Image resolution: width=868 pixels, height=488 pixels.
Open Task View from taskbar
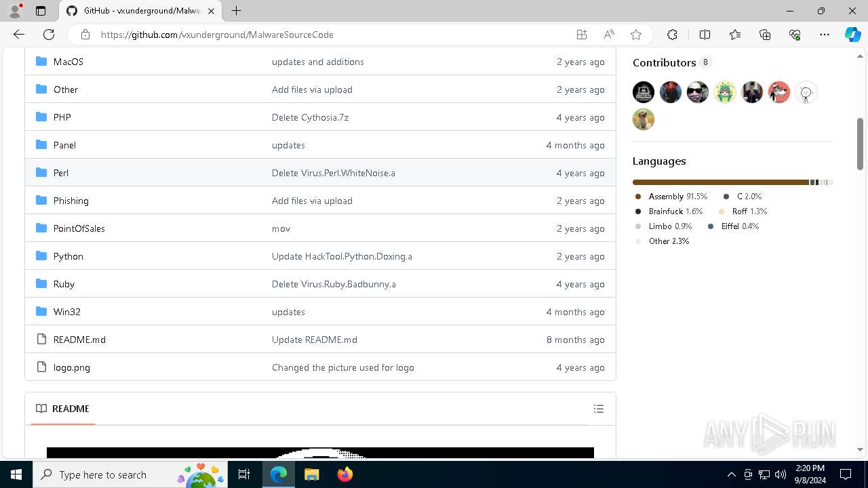(x=245, y=474)
